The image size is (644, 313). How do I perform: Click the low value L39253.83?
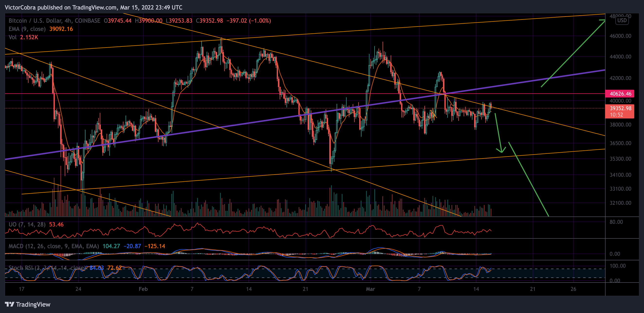click(179, 20)
